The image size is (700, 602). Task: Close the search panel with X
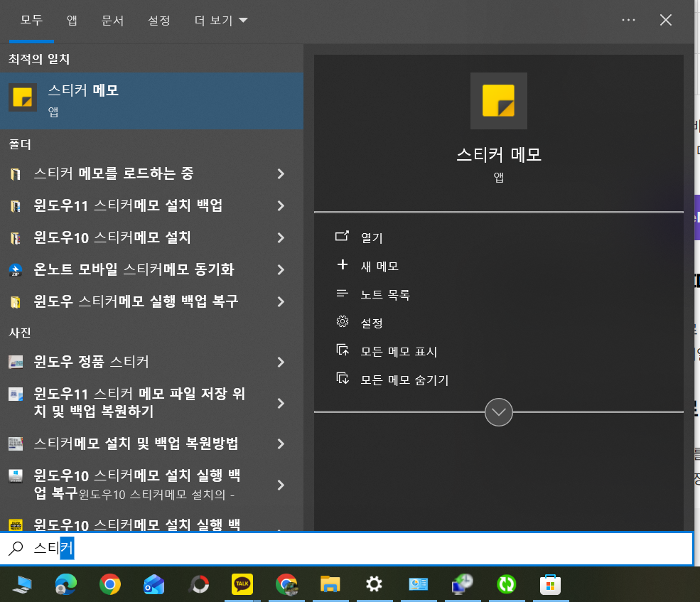(666, 20)
